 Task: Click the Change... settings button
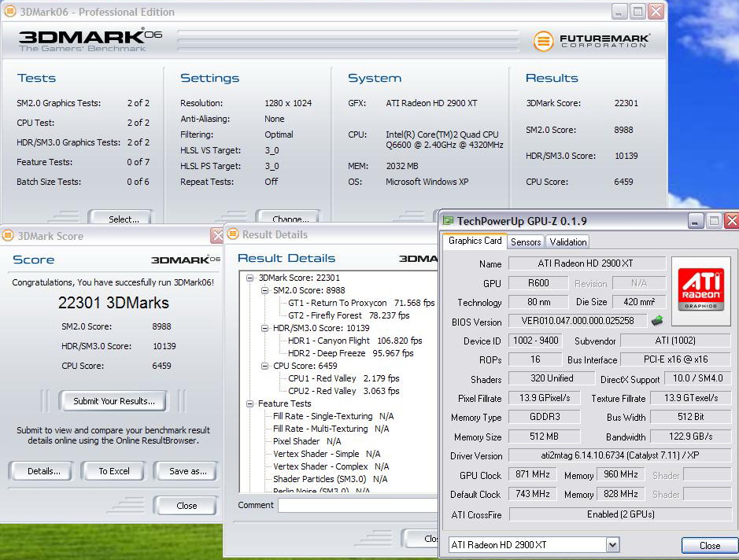288,217
